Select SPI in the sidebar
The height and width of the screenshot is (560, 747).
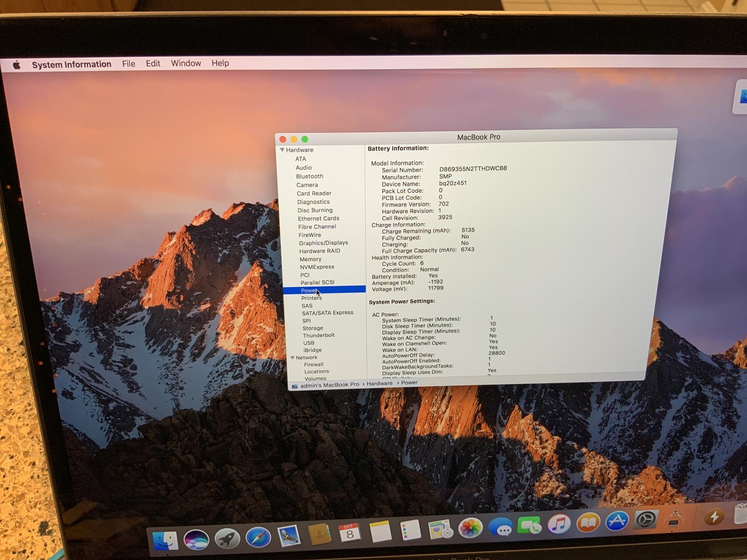[x=307, y=320]
